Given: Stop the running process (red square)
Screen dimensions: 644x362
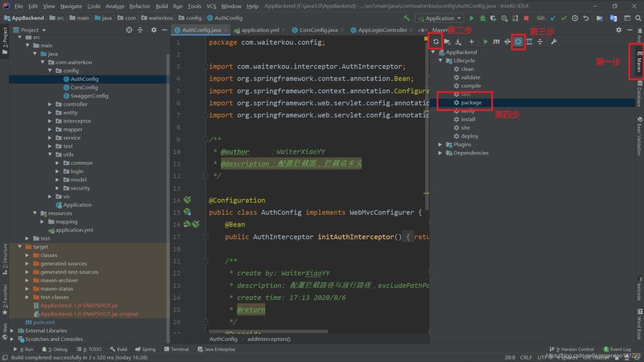Looking at the screenshot, I should (526, 18).
